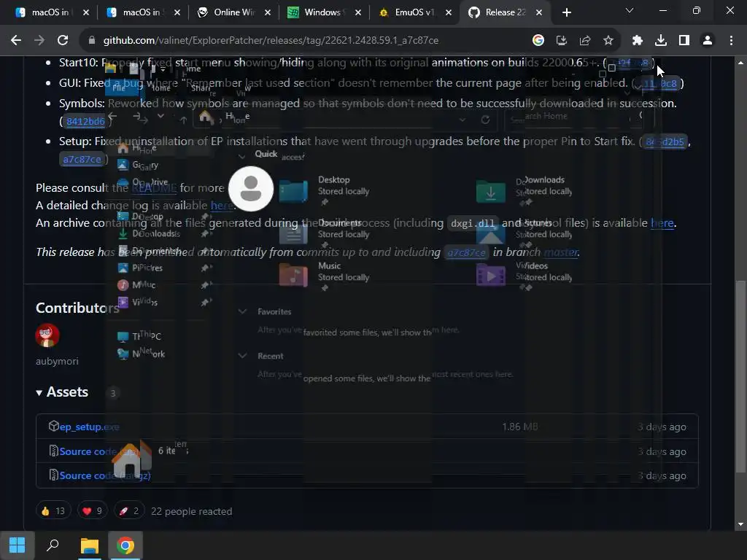Click the scrollbar down arrow
The image size is (747, 560).
[740, 524]
